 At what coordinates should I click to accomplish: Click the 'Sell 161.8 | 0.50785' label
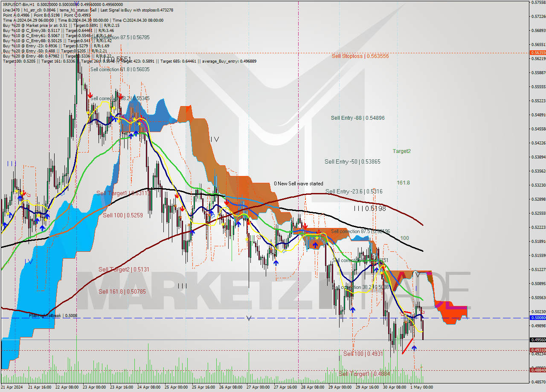(122, 291)
